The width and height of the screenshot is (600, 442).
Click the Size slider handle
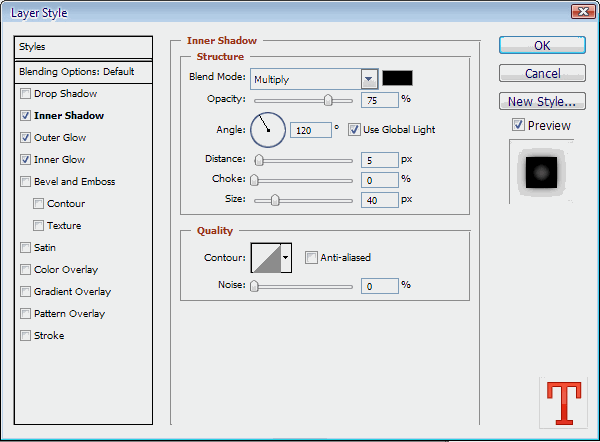[275, 200]
